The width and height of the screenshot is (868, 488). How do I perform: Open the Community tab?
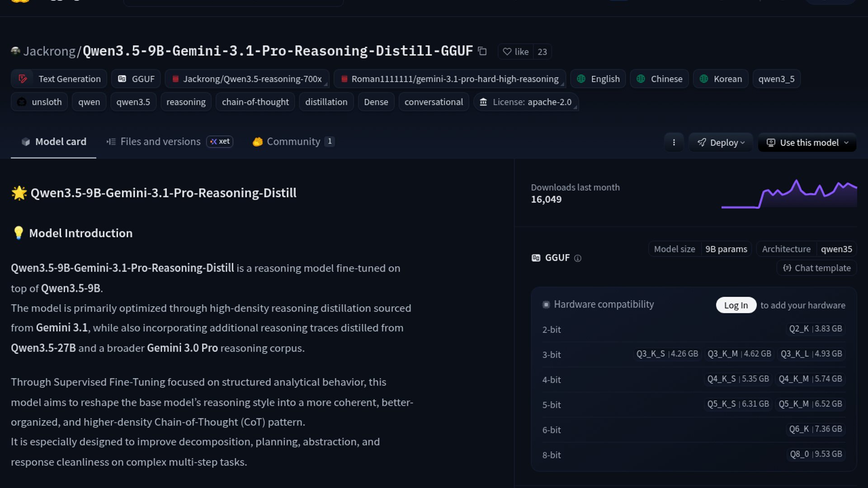point(293,142)
